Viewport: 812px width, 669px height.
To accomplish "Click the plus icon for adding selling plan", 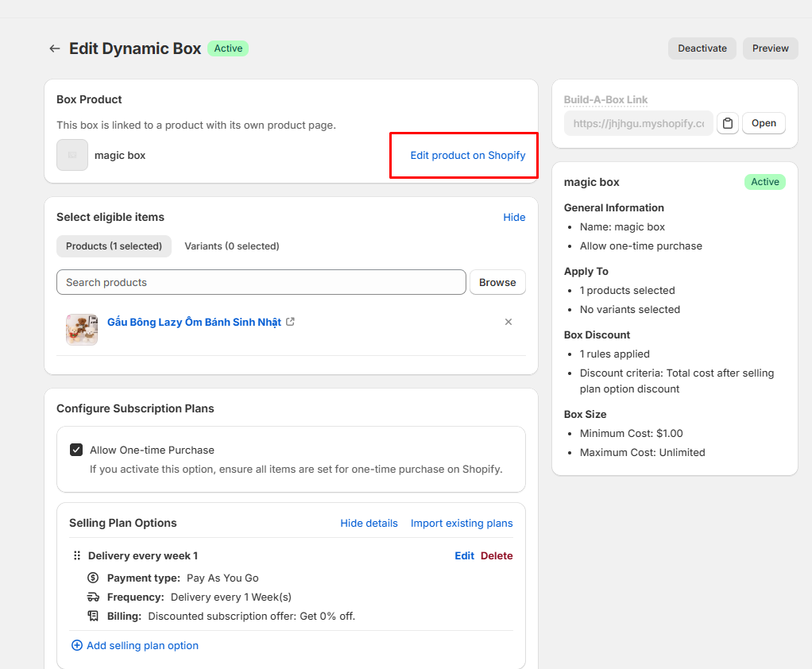I will [76, 645].
